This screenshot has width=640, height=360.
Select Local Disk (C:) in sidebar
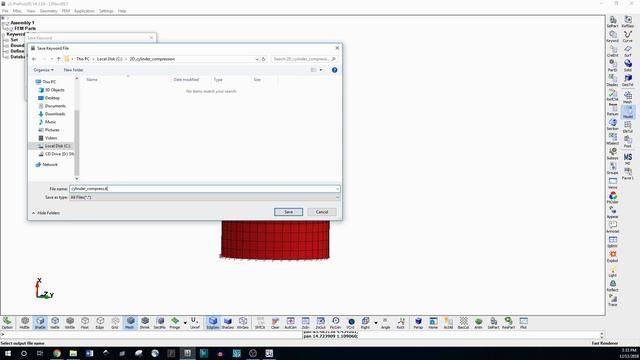coord(57,146)
